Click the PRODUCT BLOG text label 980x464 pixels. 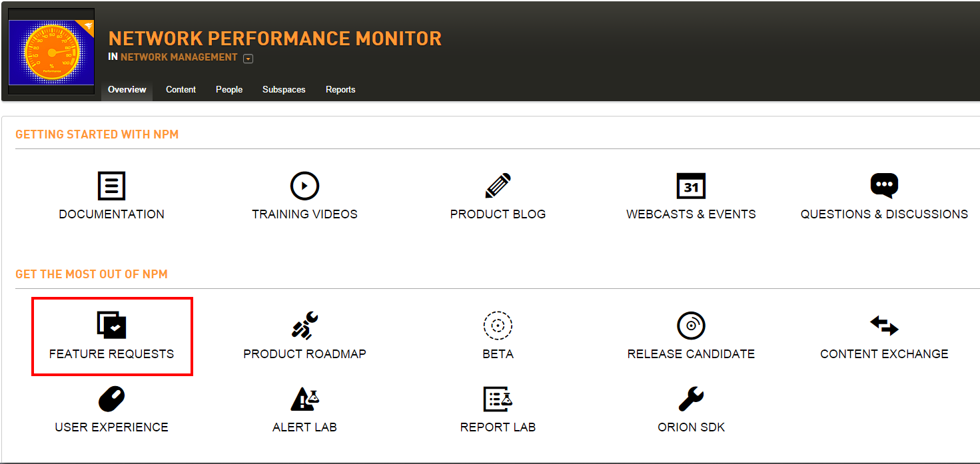[x=498, y=214]
